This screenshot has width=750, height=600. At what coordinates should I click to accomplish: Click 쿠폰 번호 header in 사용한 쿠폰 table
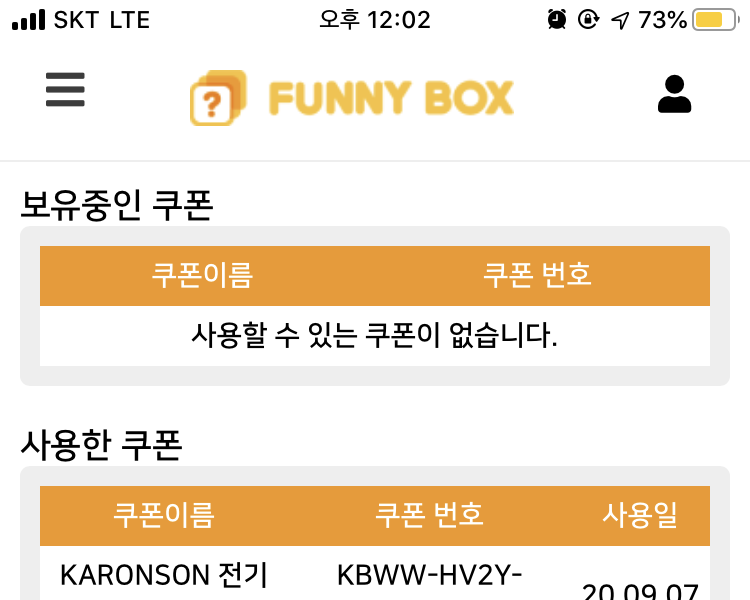(x=430, y=515)
